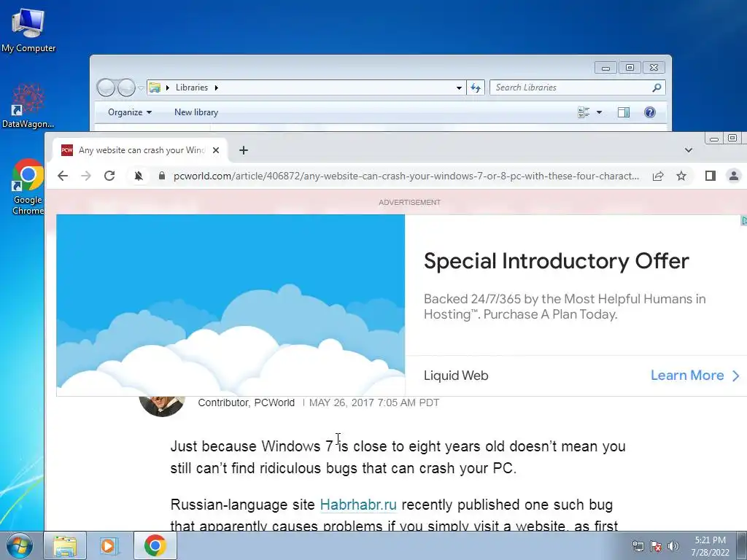Open Chrome side panel icon
This screenshot has width=747, height=560.
711,176
